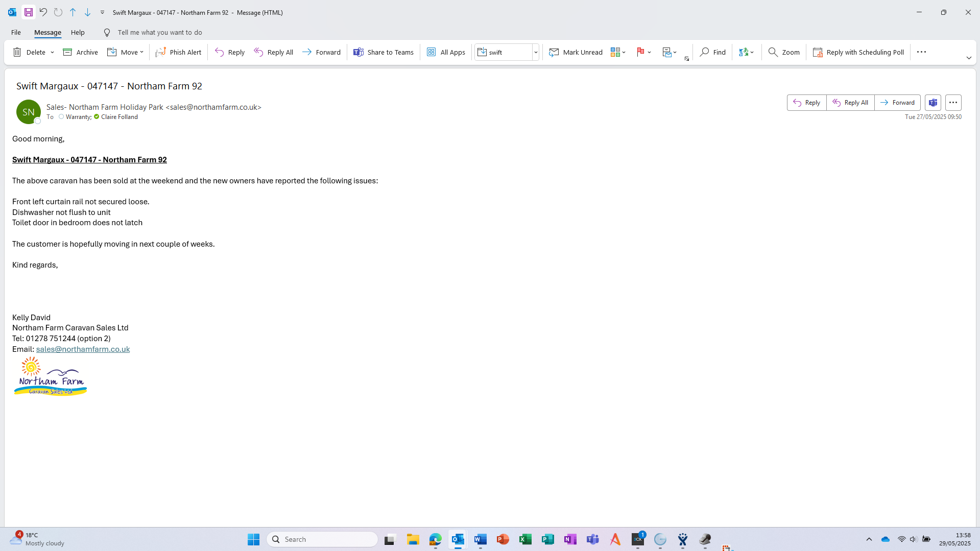This screenshot has height=551, width=980.
Task: Open More actions ellipsis in the message header
Action: coord(953,103)
